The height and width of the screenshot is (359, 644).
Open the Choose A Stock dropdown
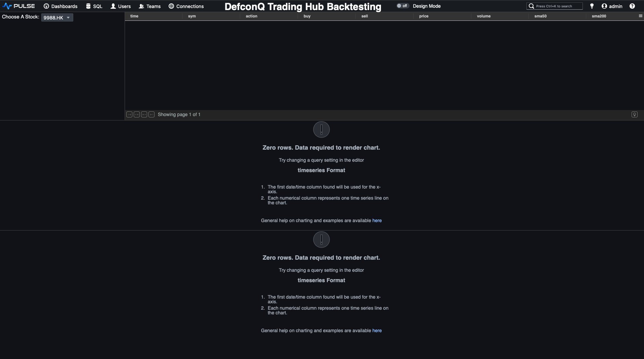(57, 18)
